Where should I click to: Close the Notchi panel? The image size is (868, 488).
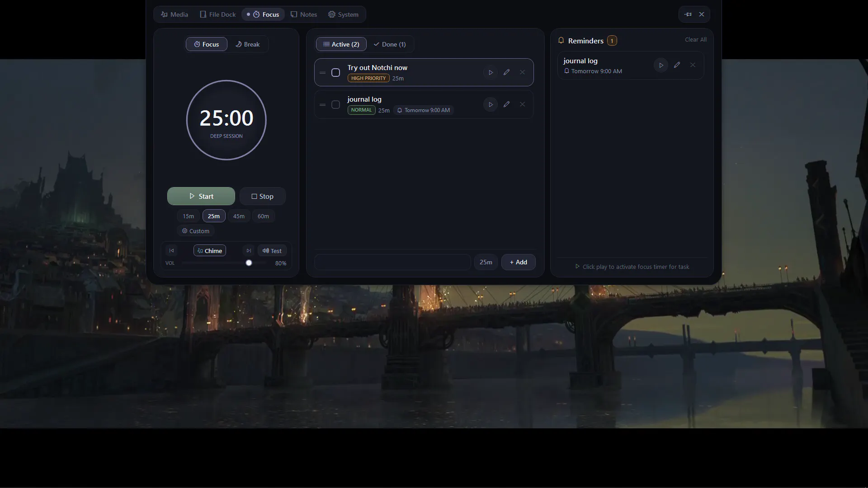[x=702, y=14]
